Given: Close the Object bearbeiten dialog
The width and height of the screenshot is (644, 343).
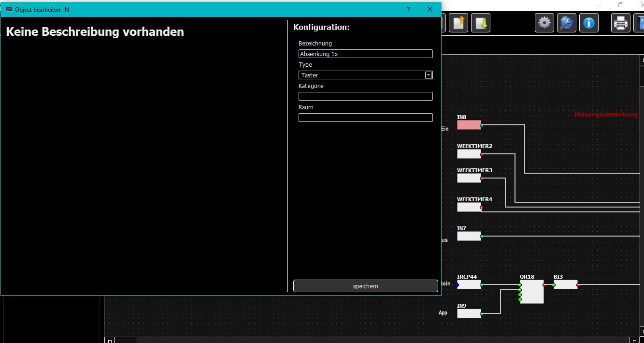Looking at the screenshot, I should click(x=430, y=9).
